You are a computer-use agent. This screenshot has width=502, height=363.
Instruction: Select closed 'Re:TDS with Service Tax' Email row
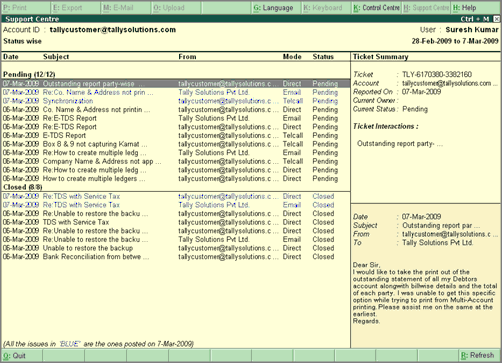point(176,205)
